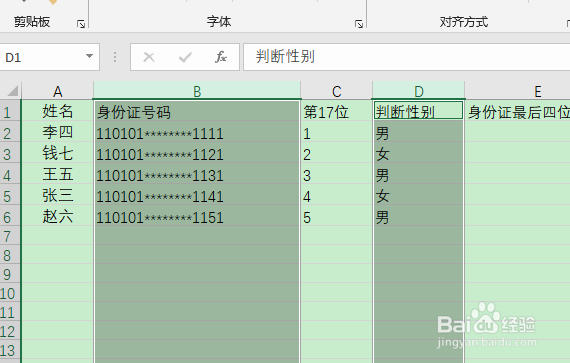The height and width of the screenshot is (363, 570).
Task: Open the Font group dialog launcher
Action: point(359,24)
